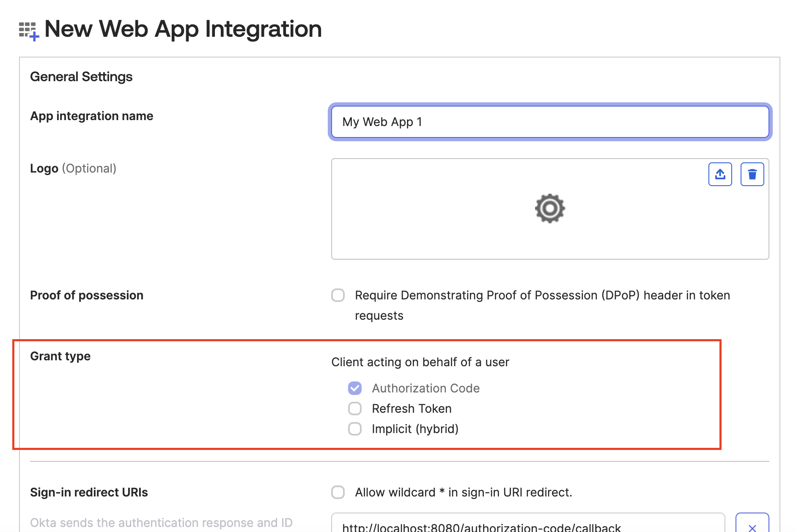
Task: Click the upload arrow above the logo box
Action: coord(720,174)
